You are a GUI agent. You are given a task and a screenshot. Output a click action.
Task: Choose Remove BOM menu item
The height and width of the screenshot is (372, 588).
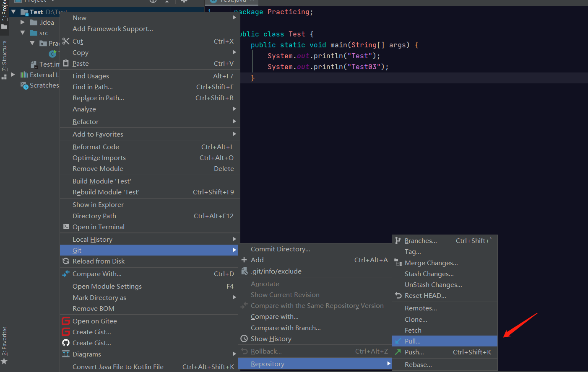point(150,308)
